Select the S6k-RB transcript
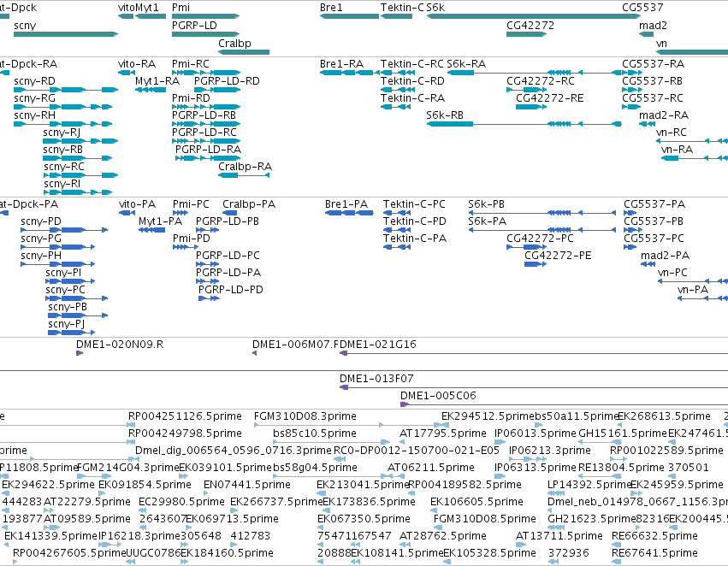This screenshot has height=566, width=728. coord(524,124)
